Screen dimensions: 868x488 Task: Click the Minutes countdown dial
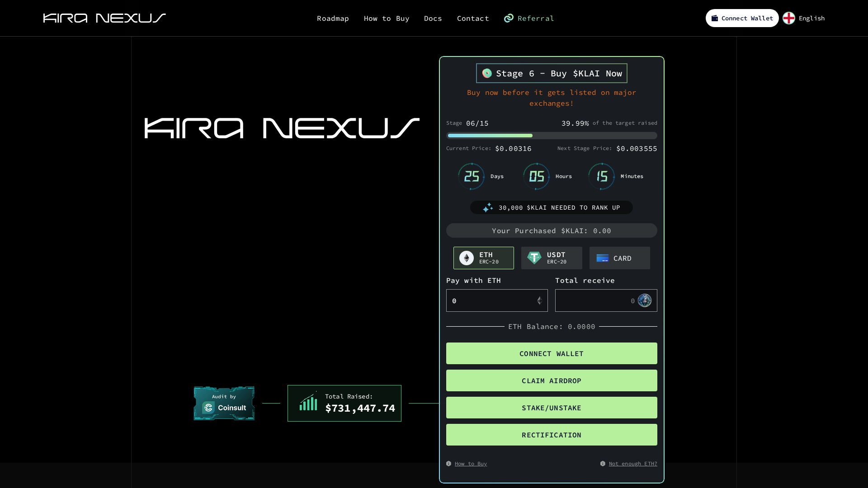[x=602, y=176]
